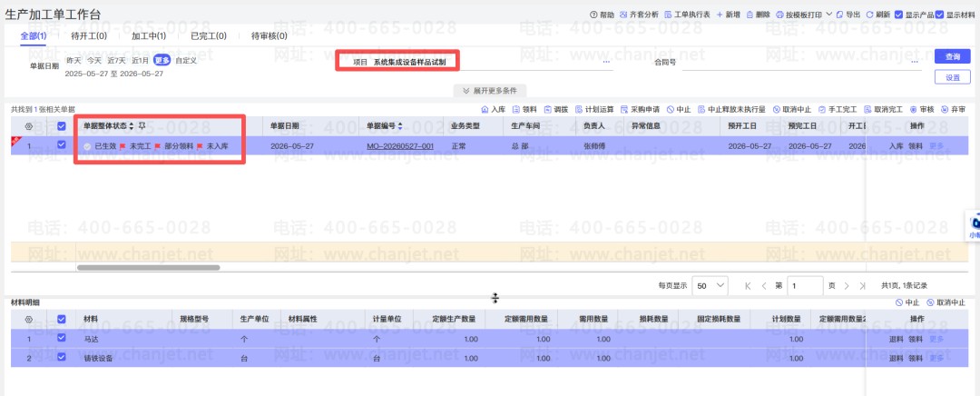This screenshot has height=396, width=980.
Task: Toggle the select-all checkbox in the order table header
Action: [x=62, y=125]
